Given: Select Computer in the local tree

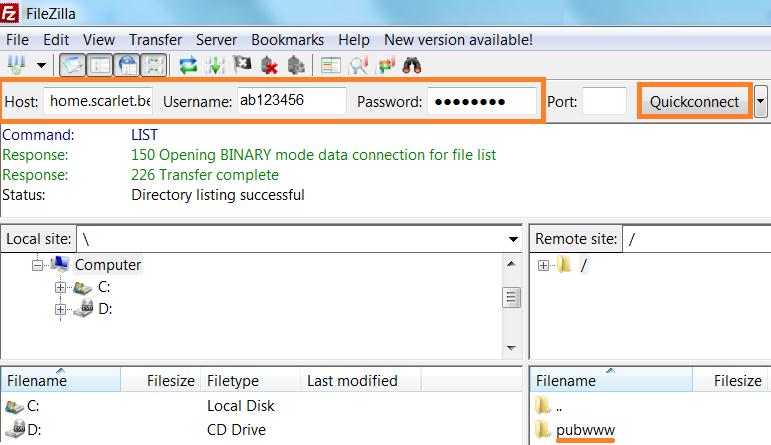Looking at the screenshot, I should (x=108, y=265).
